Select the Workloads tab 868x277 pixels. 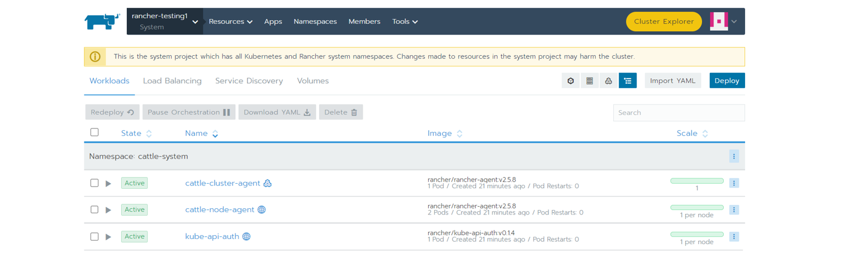(x=110, y=81)
